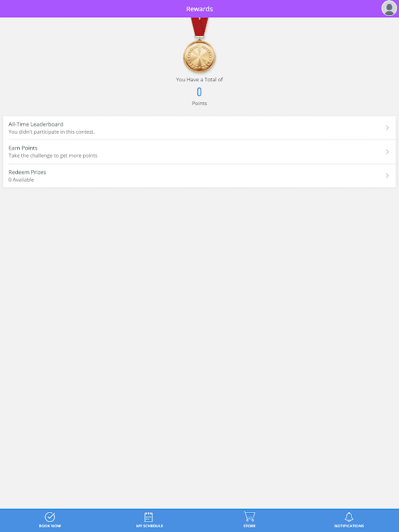Open the Notifications bell icon
The image size is (399, 532).
tap(349, 517)
